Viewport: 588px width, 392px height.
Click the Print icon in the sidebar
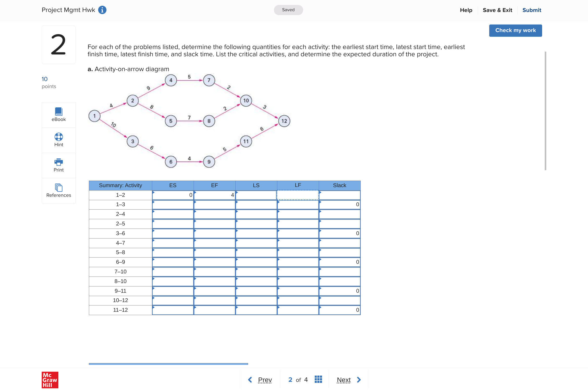(x=58, y=162)
